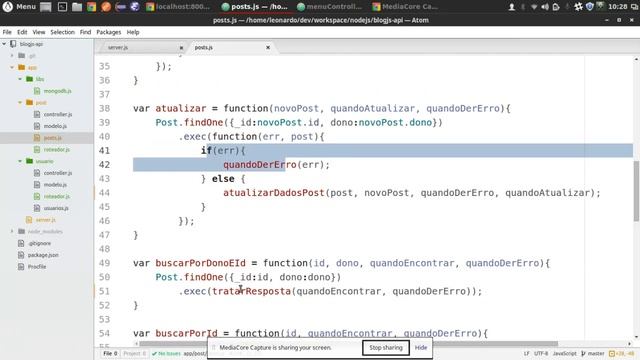Launch the orange Firefox icon in the panel
640x360 pixels.
pyautogui.click(x=106, y=7)
